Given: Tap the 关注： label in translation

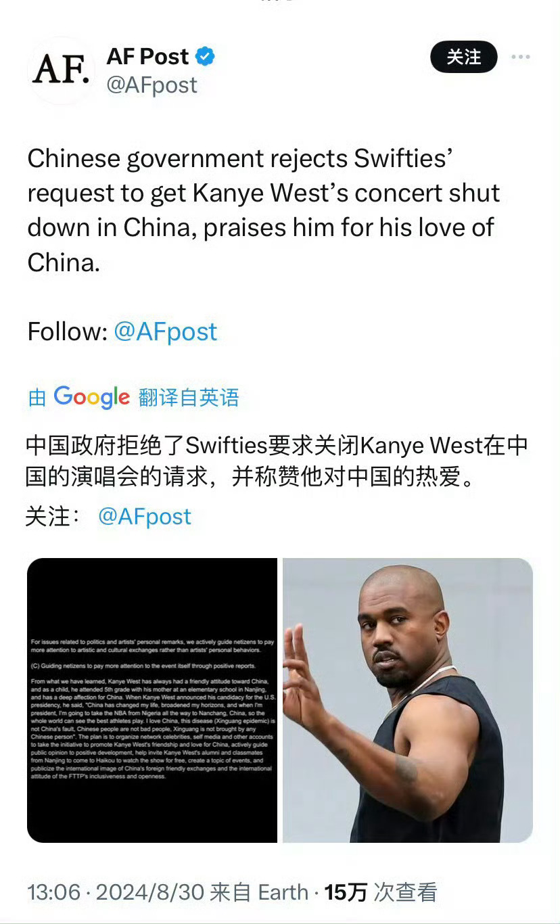Looking at the screenshot, I should tap(53, 517).
